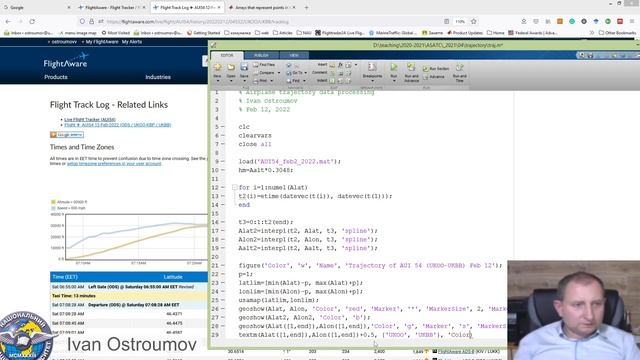640x360 pixels.
Task: Reload the FlightAware page
Action: [x=32, y=21]
